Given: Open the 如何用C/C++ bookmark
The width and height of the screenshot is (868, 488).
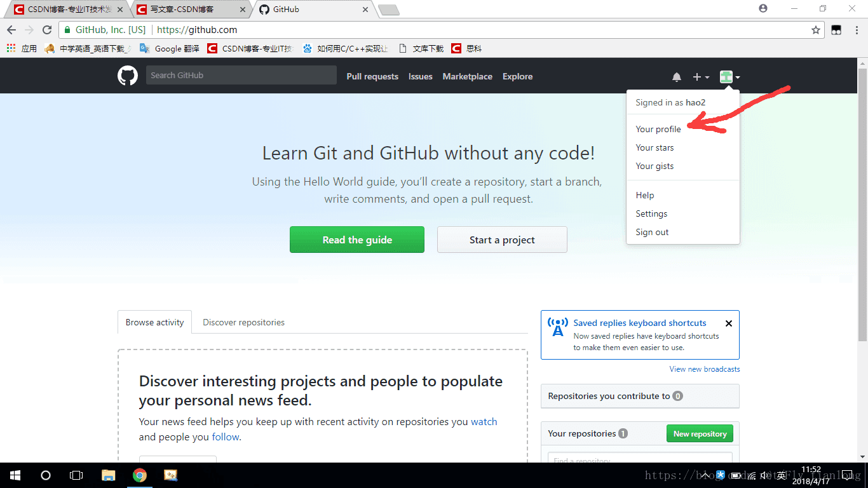Looking at the screenshot, I should pyautogui.click(x=345, y=48).
